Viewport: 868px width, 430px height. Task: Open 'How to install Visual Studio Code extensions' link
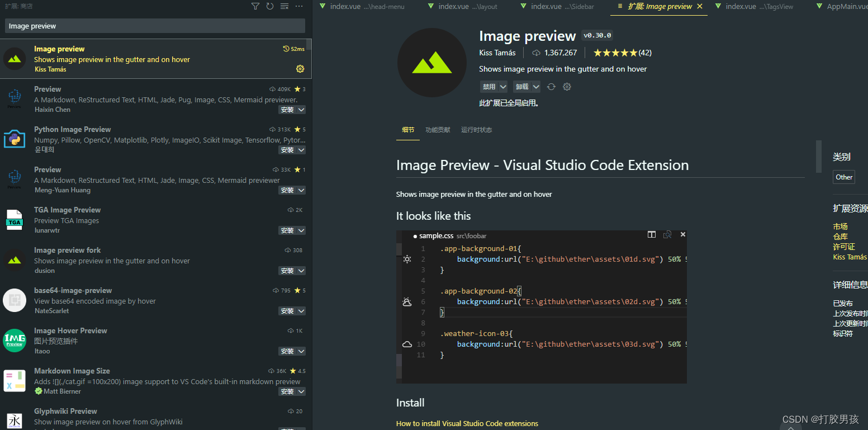point(467,423)
